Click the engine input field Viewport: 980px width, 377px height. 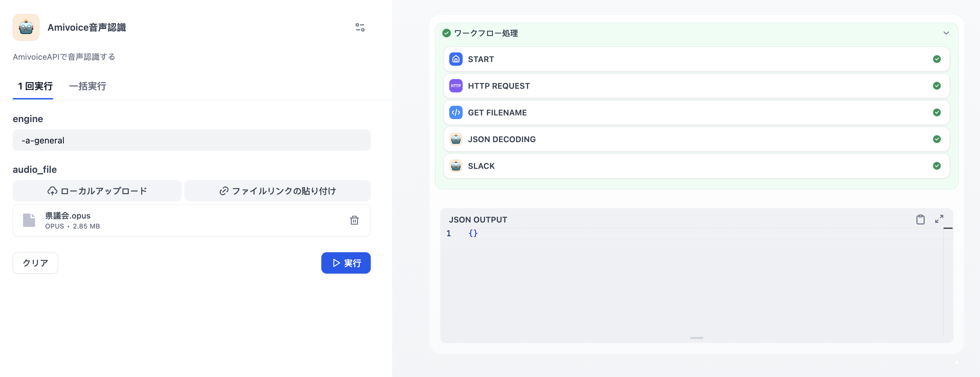(x=191, y=140)
